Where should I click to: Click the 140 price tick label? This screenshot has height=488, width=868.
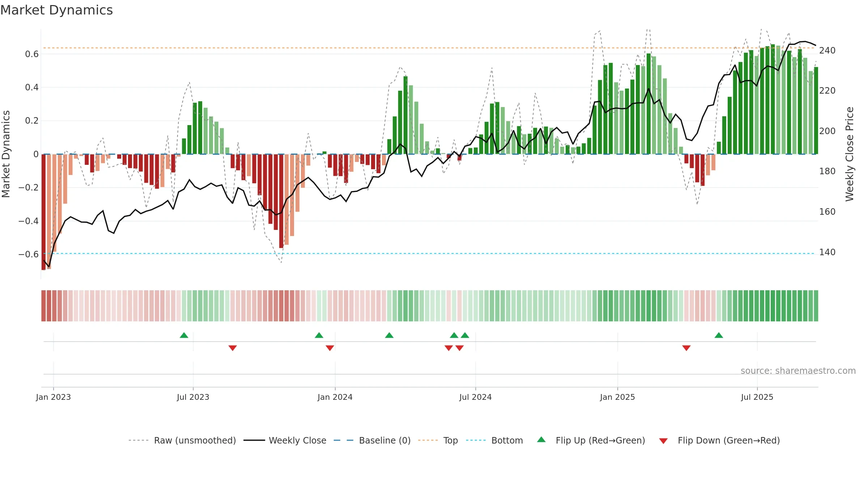[x=827, y=252]
